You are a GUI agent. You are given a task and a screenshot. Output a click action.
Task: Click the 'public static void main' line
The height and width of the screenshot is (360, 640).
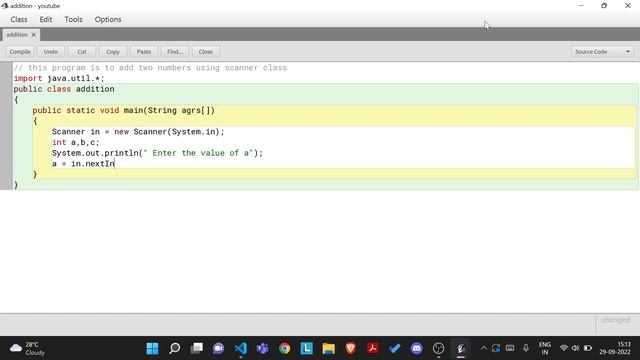click(x=124, y=110)
